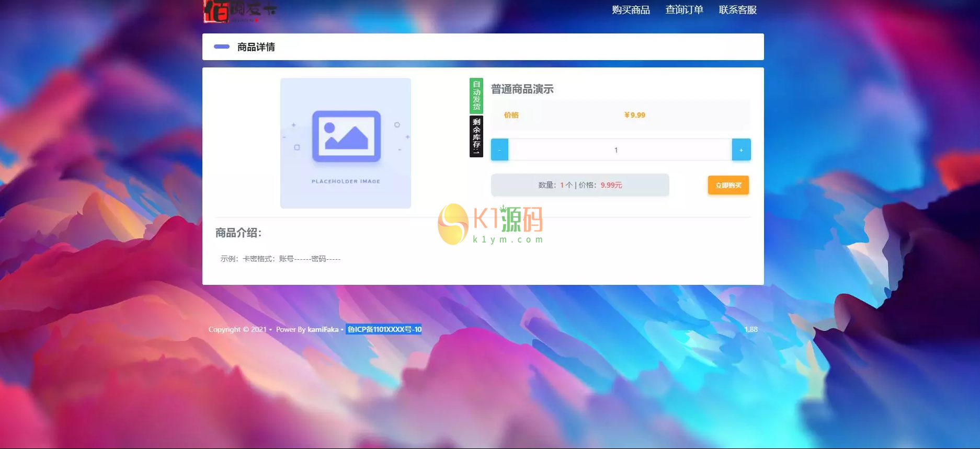Increase quantity with the plus button
980x449 pixels.
click(x=741, y=150)
